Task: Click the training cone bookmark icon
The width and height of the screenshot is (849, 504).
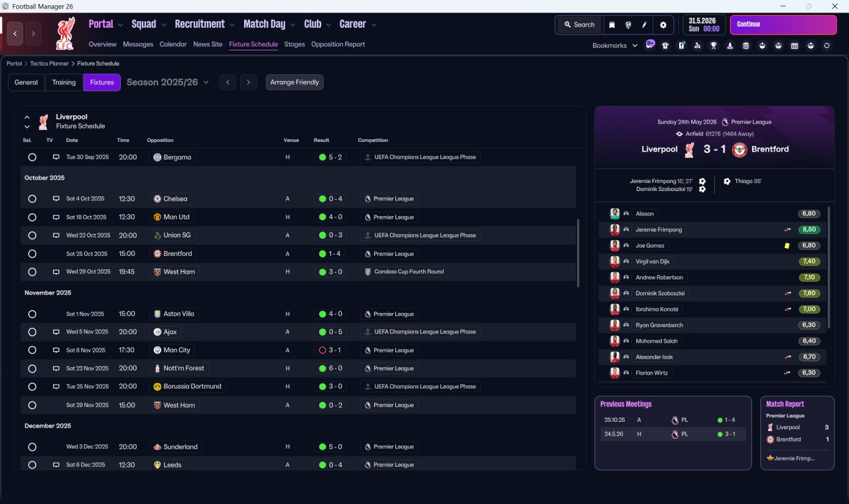Action: 730,46
